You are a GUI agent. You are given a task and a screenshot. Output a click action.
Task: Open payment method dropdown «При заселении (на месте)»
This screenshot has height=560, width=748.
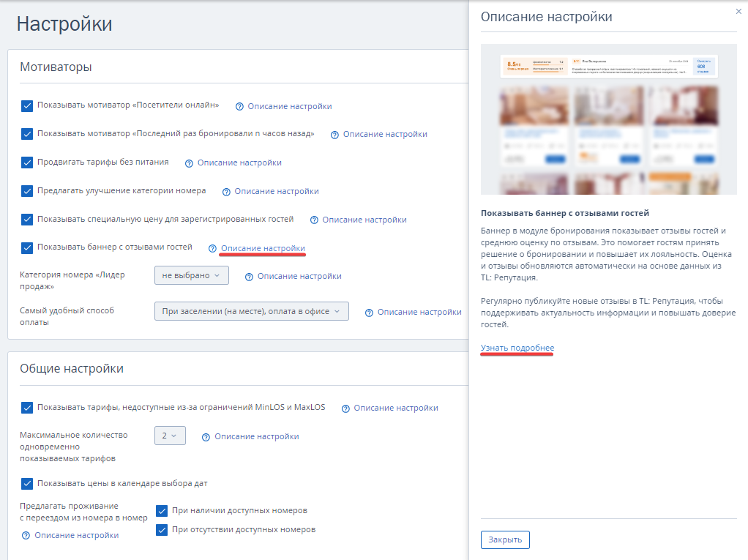pyautogui.click(x=251, y=311)
